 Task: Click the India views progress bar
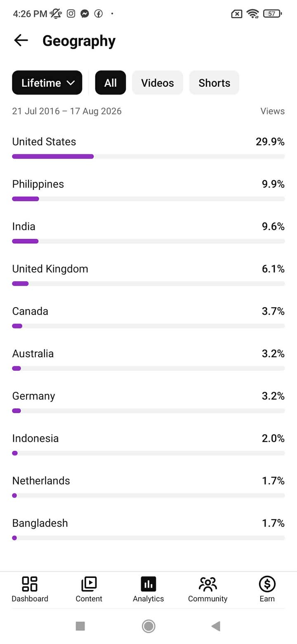[148, 241]
